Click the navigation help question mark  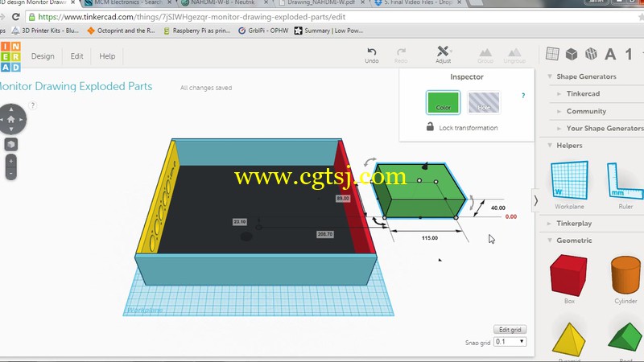pos(33,105)
